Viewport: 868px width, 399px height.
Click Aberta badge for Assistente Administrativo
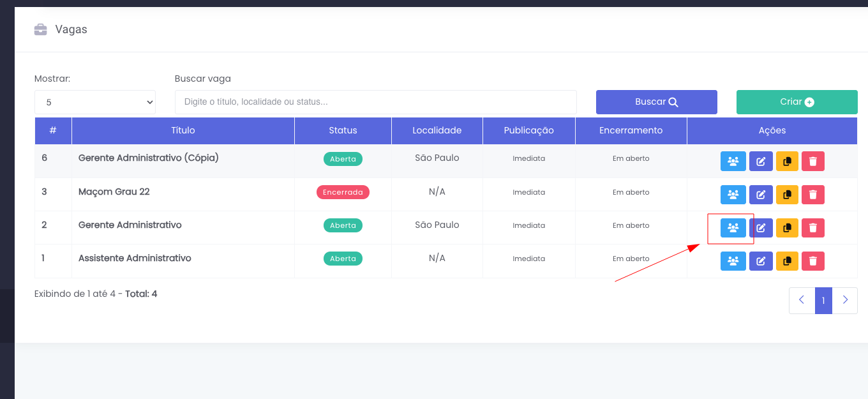point(343,259)
